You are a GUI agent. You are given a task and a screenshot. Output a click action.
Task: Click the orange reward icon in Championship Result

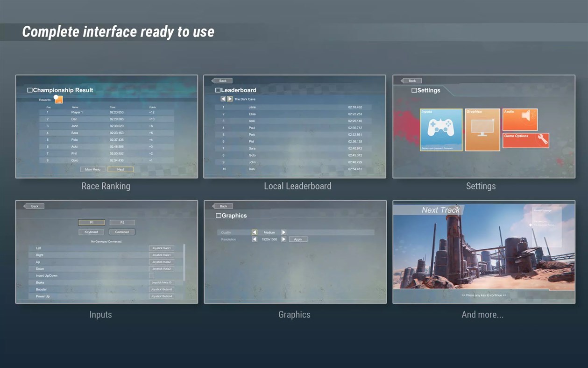pos(59,100)
